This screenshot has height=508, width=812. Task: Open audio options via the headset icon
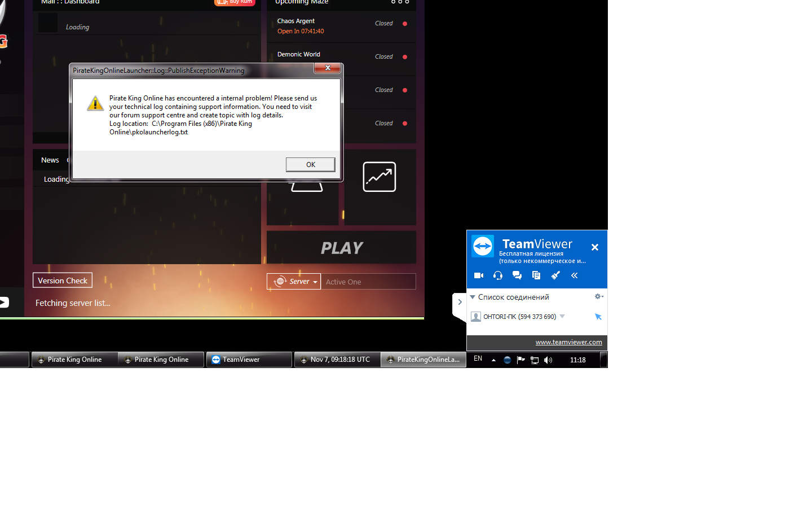[x=498, y=275]
